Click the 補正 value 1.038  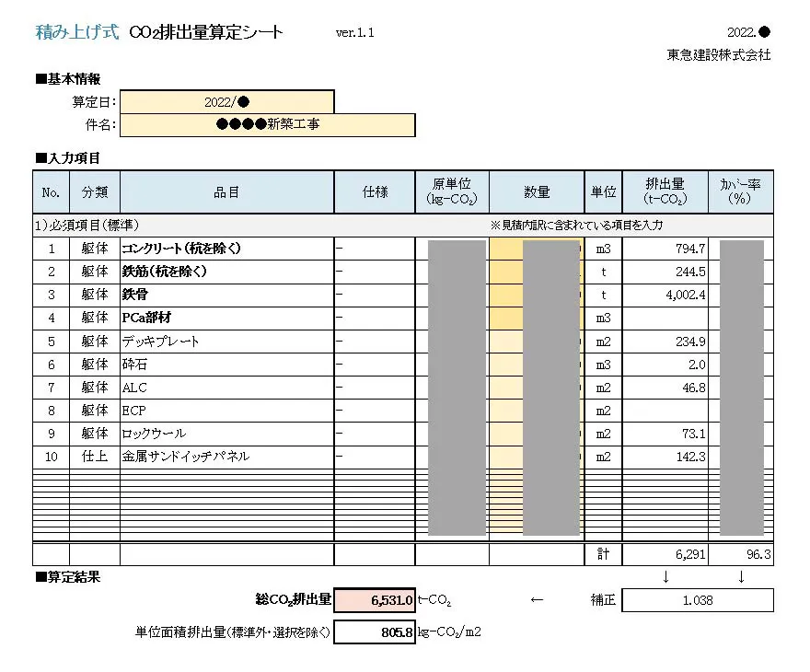coord(698,600)
